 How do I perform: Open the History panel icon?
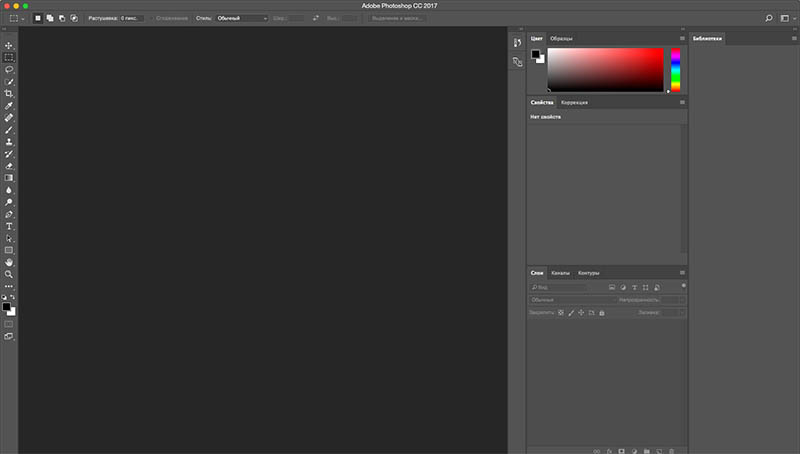click(x=517, y=43)
